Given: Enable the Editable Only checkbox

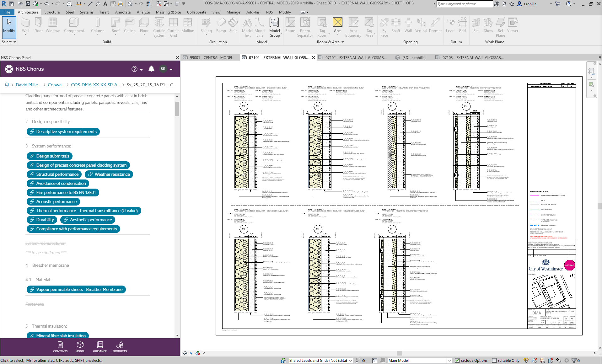Looking at the screenshot, I should [x=494, y=361].
